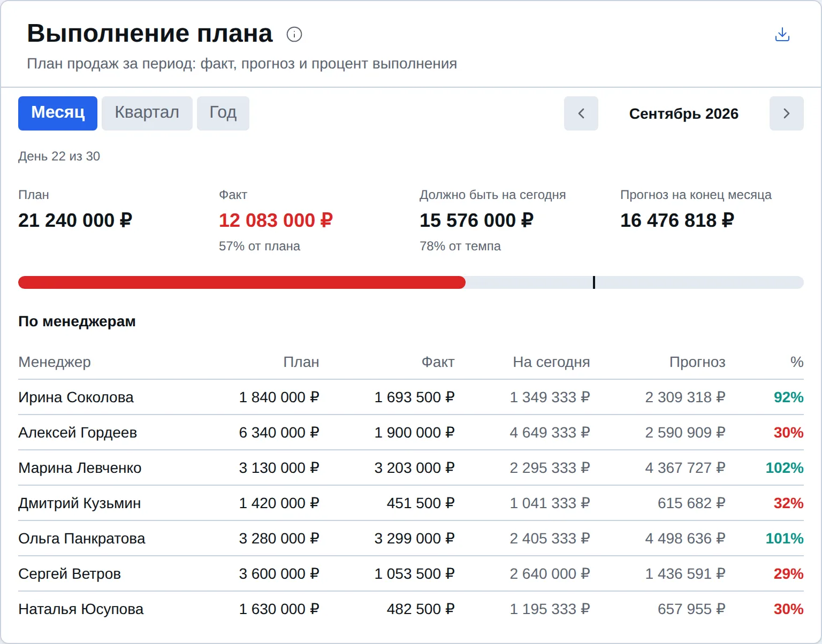
Task: Click Ольга Панкратова's 101% value
Action: tap(785, 539)
